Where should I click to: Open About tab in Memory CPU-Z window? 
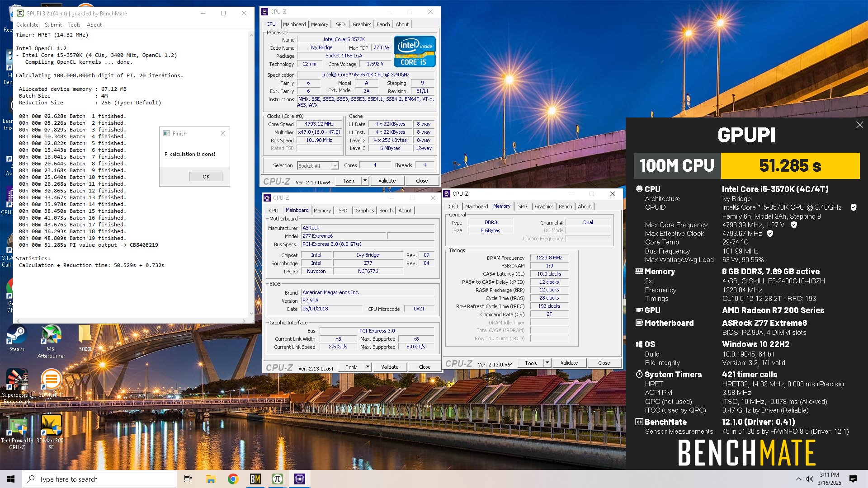pos(584,206)
